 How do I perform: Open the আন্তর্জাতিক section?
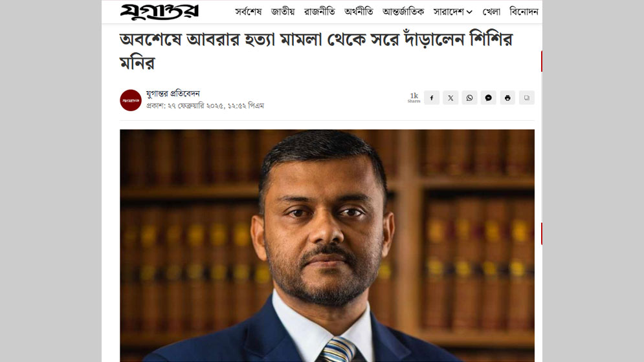403,12
